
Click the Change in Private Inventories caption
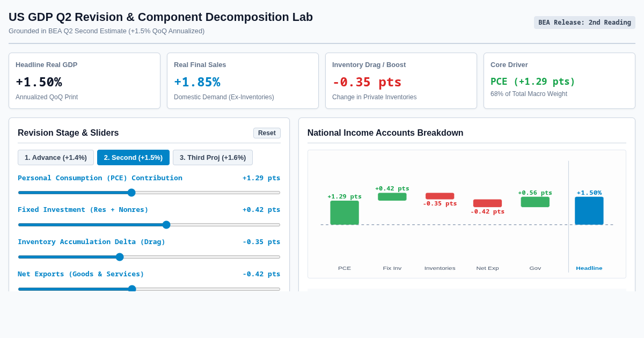(x=374, y=97)
